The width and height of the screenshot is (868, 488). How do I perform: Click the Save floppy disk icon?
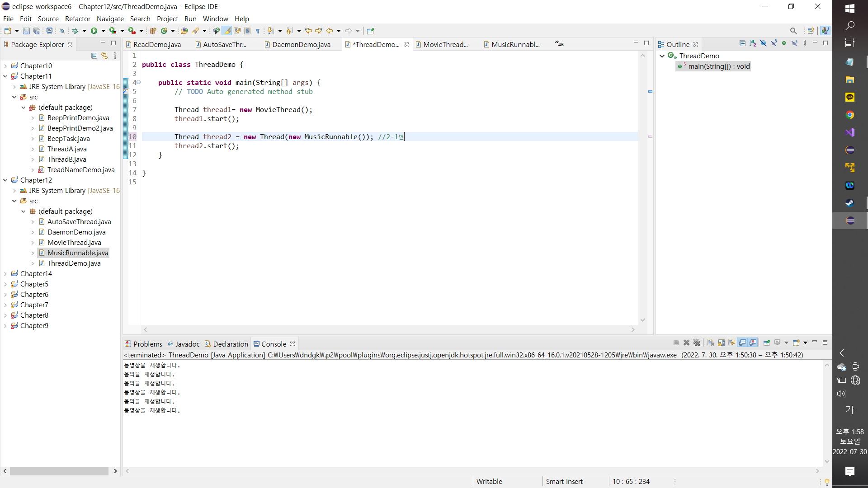[x=26, y=31]
